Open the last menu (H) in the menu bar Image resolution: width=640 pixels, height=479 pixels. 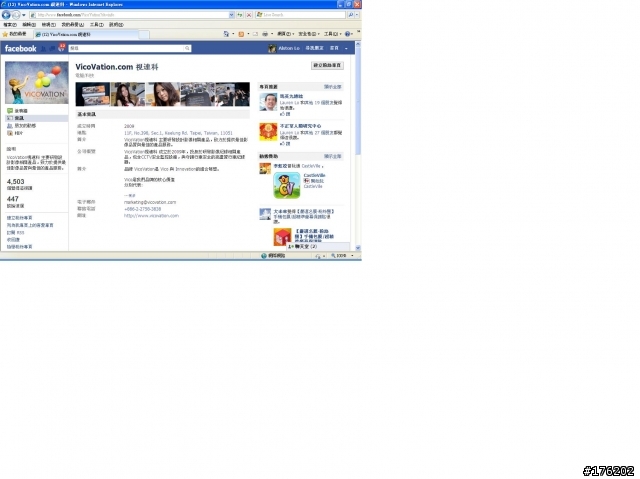116,25
